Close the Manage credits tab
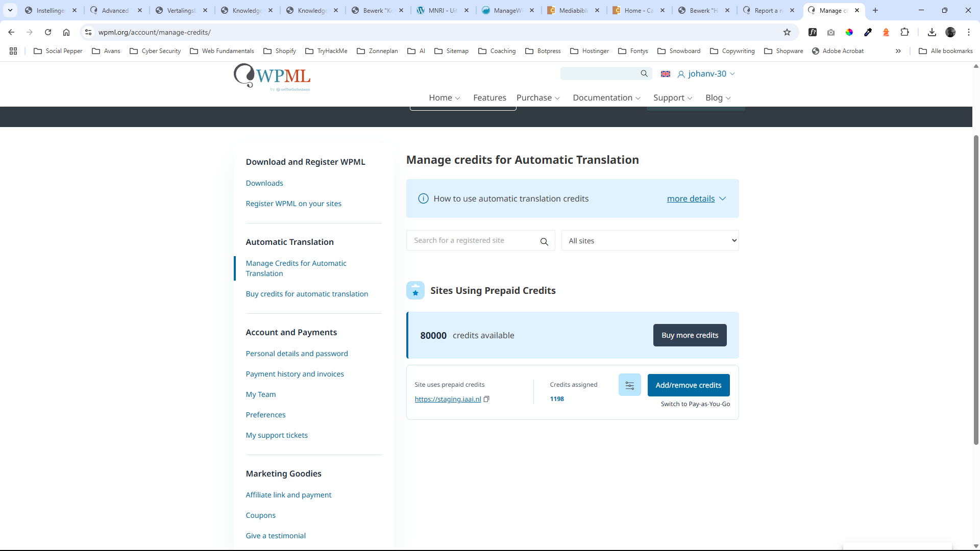The image size is (980, 551). coord(857,10)
